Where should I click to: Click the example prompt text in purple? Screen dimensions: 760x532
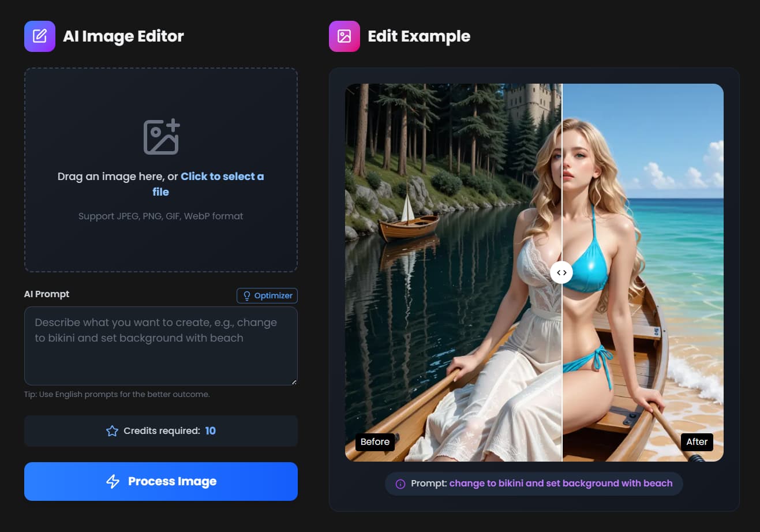560,484
